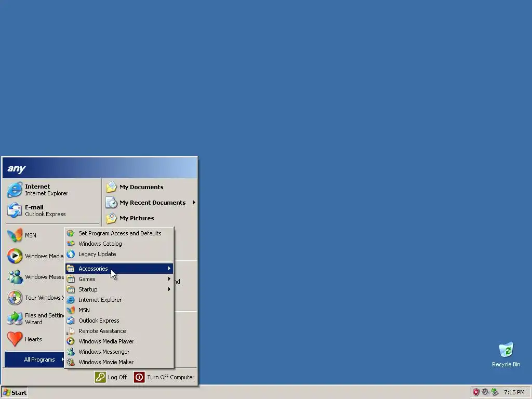This screenshot has width=532, height=399.
Task: Click Windows Messenger icon in All Programs
Action: (x=71, y=352)
